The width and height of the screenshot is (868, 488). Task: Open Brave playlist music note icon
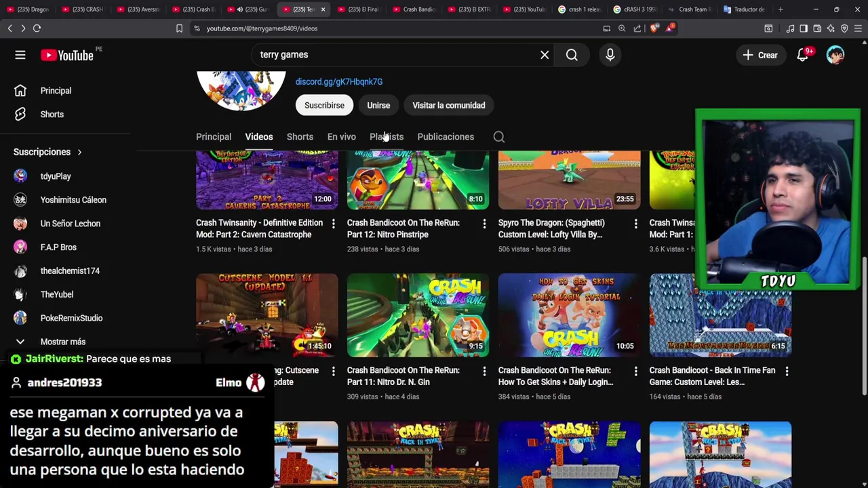click(790, 28)
